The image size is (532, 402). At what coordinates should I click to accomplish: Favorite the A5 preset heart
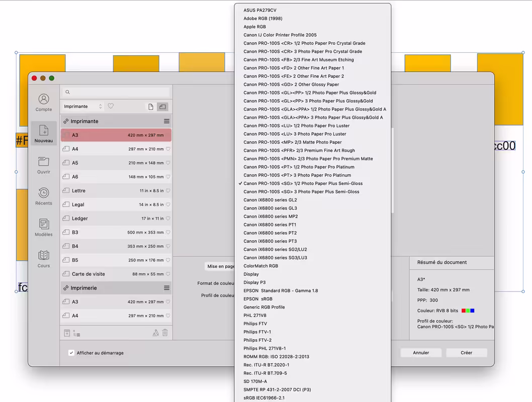[168, 163]
